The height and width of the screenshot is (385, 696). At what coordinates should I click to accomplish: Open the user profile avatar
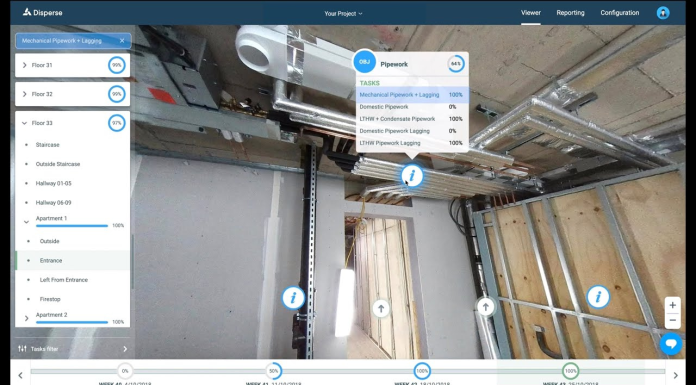[663, 13]
